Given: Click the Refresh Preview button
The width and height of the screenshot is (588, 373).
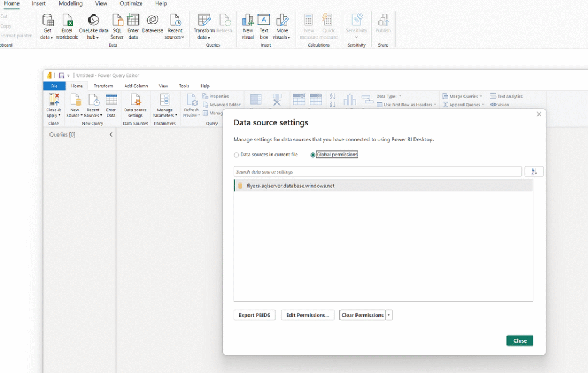Looking at the screenshot, I should pos(191,105).
